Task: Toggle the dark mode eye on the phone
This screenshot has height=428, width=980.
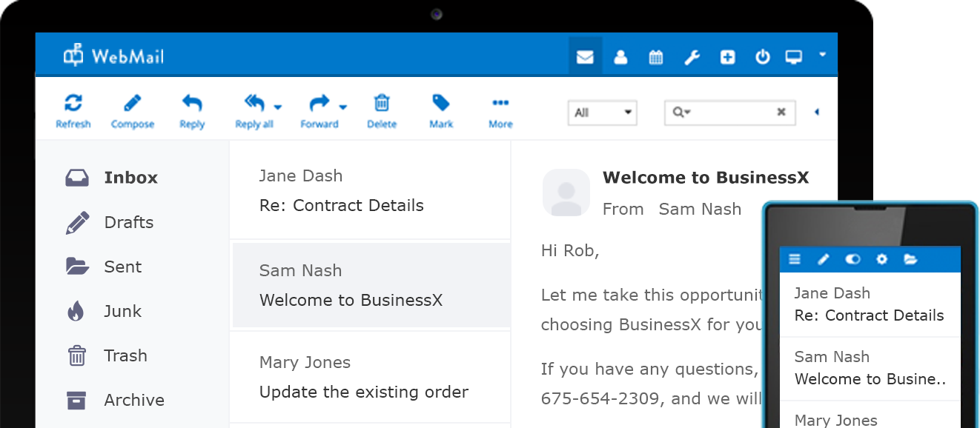Action: click(x=852, y=259)
